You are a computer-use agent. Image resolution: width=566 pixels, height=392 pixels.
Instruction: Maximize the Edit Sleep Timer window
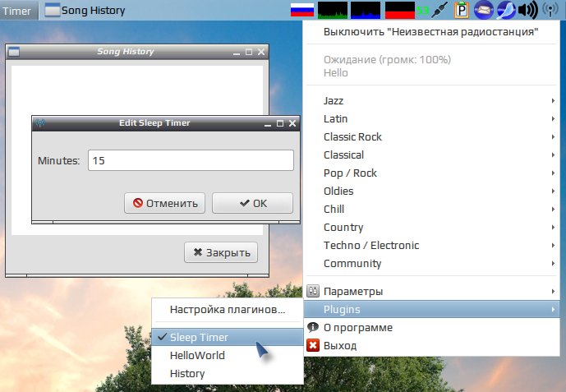pos(280,123)
